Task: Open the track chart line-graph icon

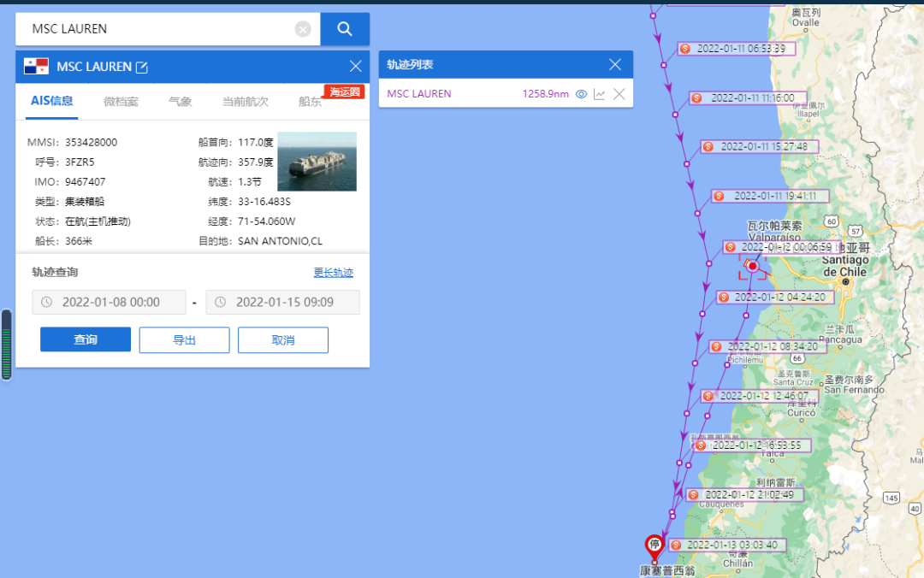Action: tap(599, 94)
